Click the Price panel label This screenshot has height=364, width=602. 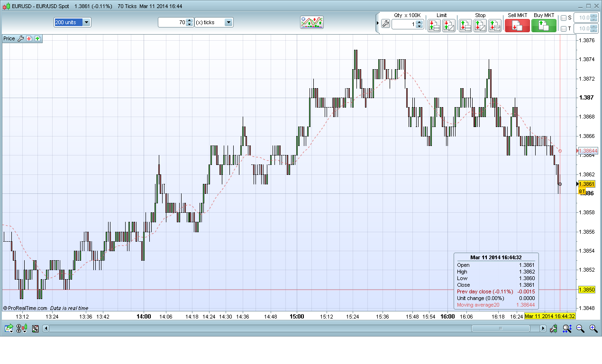click(x=9, y=38)
